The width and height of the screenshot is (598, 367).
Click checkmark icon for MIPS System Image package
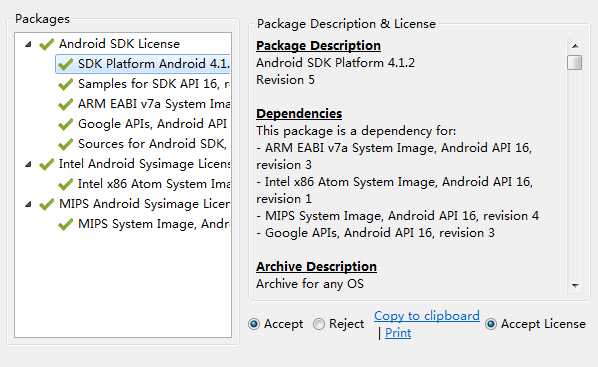pos(66,224)
